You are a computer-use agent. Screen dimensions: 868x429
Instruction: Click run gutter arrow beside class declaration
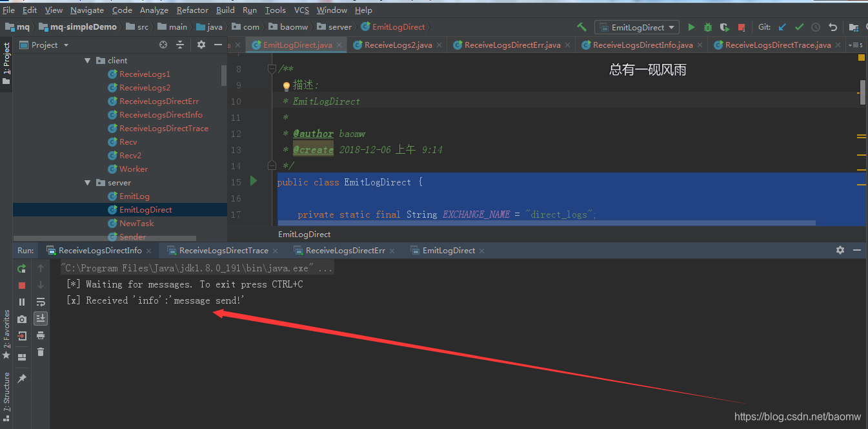click(x=254, y=181)
